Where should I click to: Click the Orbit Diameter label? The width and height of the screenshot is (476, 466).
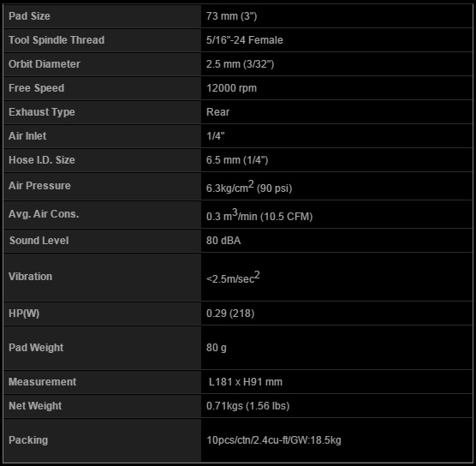(x=45, y=64)
